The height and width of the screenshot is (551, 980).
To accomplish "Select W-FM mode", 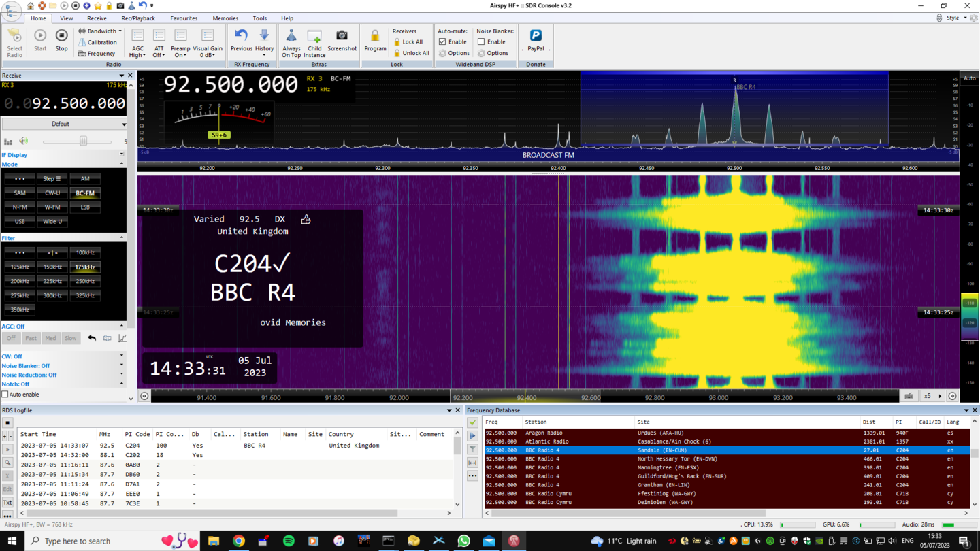I will [x=52, y=207].
